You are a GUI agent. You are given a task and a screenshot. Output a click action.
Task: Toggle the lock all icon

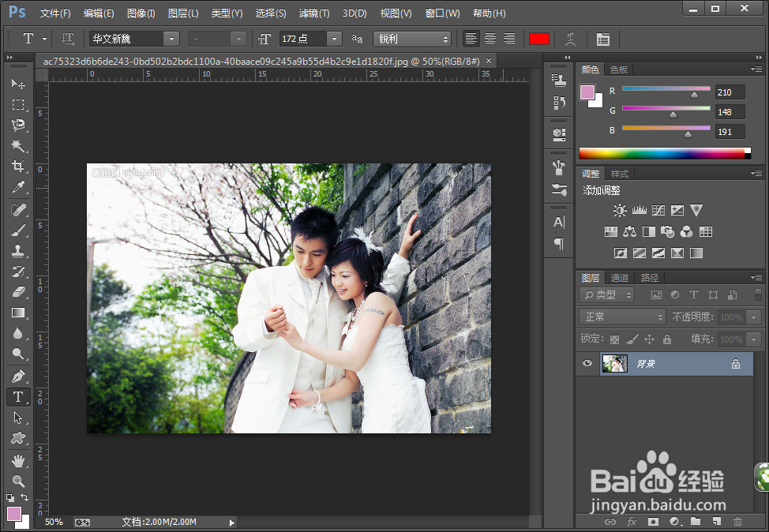667,339
